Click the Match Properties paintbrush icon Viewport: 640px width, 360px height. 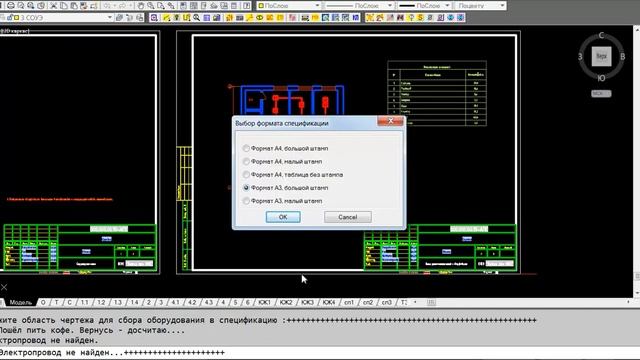[x=84, y=6]
